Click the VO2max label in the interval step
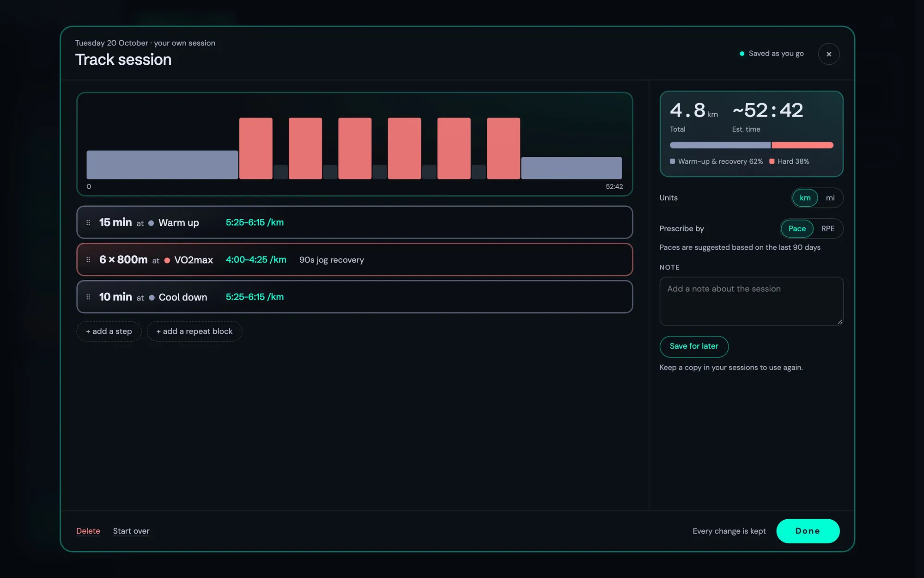Image resolution: width=924 pixels, height=578 pixels. click(194, 260)
